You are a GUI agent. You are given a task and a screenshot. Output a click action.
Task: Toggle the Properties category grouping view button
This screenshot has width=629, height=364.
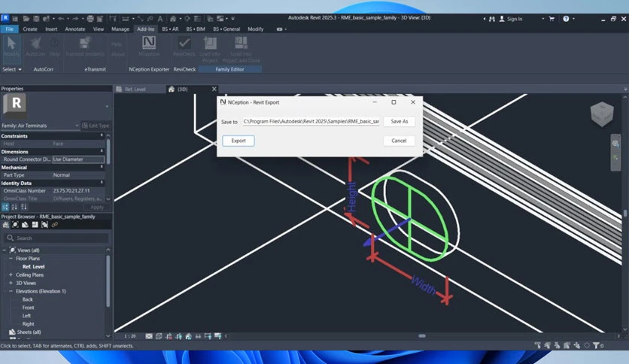5,207
